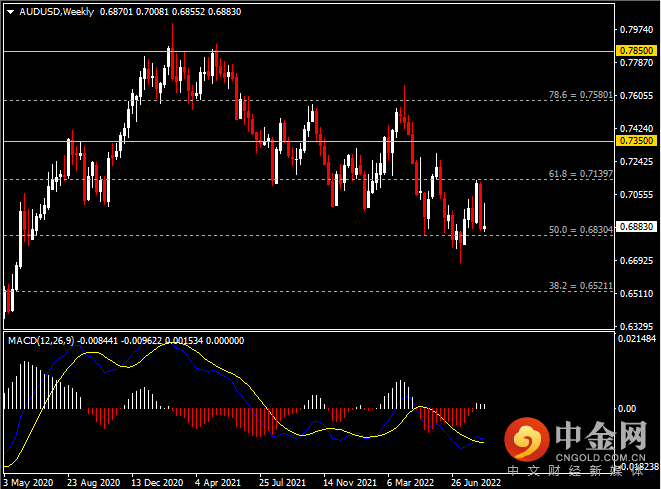Click the 13 Dec 2020 date label
This screenshot has height=489, width=661.
(x=157, y=483)
